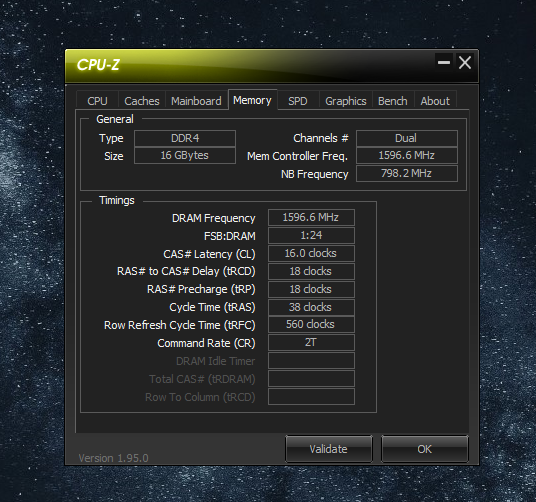Click the greyed 'Total CAS# (tRDRAM)' label
The image size is (536, 502).
202,379
